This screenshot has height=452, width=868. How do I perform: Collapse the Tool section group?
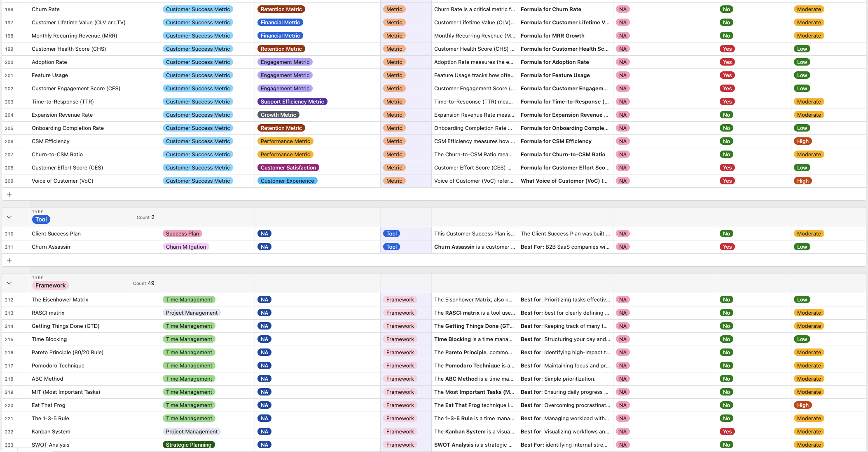click(9, 217)
